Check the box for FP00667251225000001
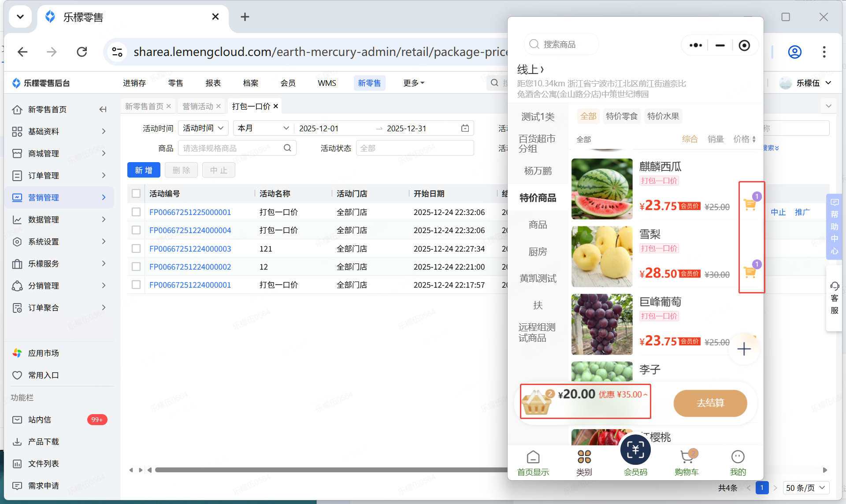This screenshot has width=846, height=504. (136, 212)
